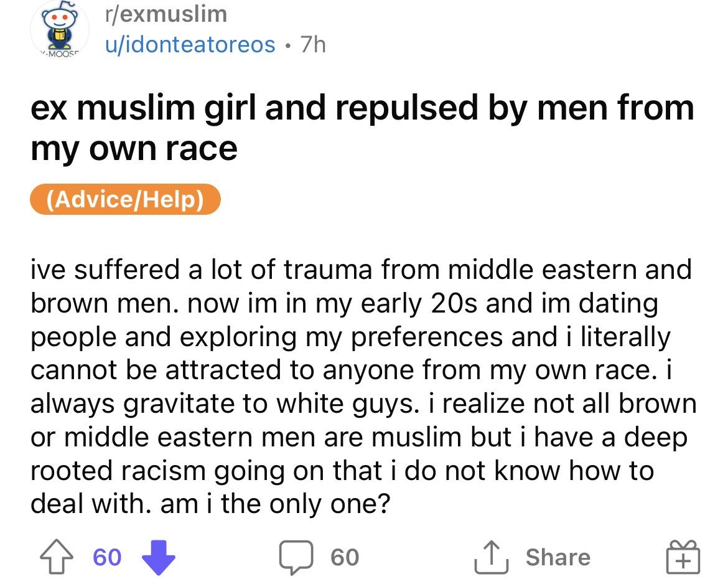Give an award using the gift icon
The height and width of the screenshot is (584, 728).
(x=683, y=557)
